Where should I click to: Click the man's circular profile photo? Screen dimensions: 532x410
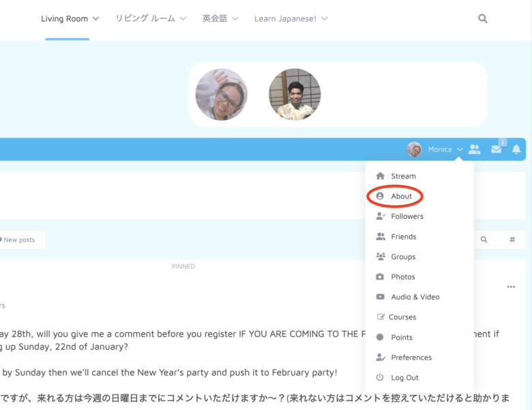[x=295, y=94]
